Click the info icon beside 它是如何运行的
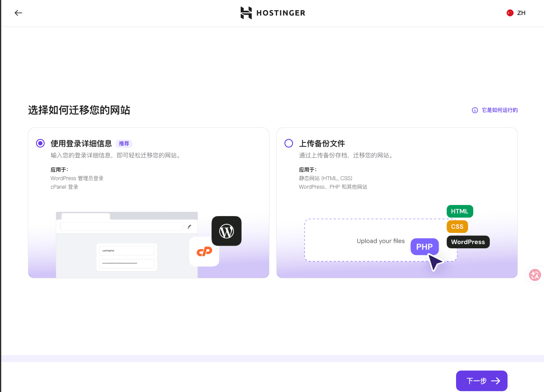Screen dimensions: 544x392 tap(474, 110)
